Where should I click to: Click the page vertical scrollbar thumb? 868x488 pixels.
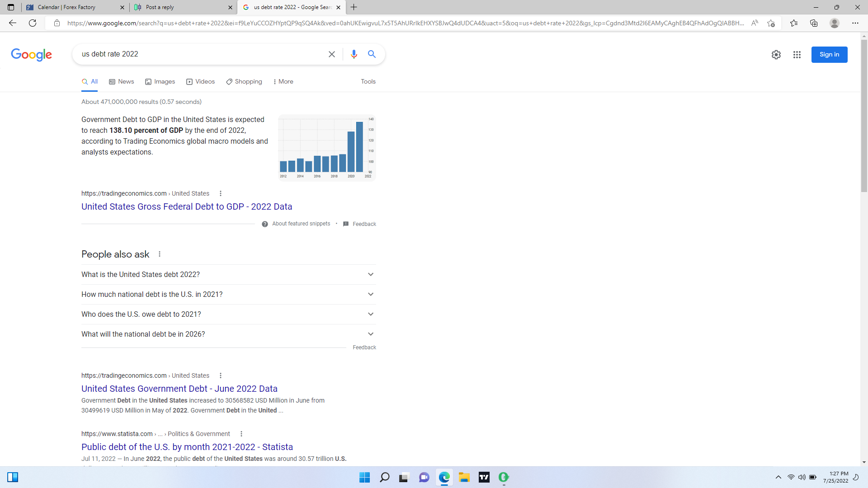864,115
